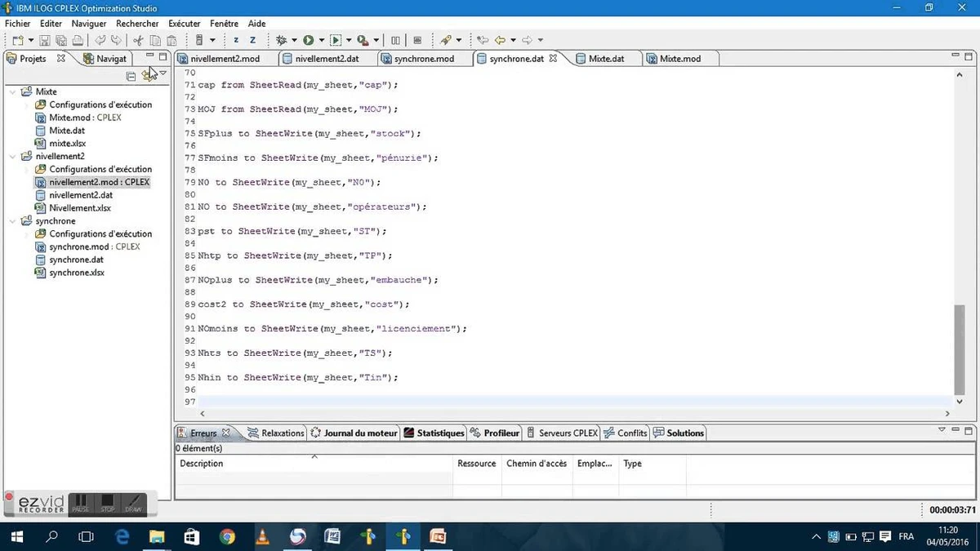
Task: Open the Relaxations tab
Action: [x=275, y=433]
